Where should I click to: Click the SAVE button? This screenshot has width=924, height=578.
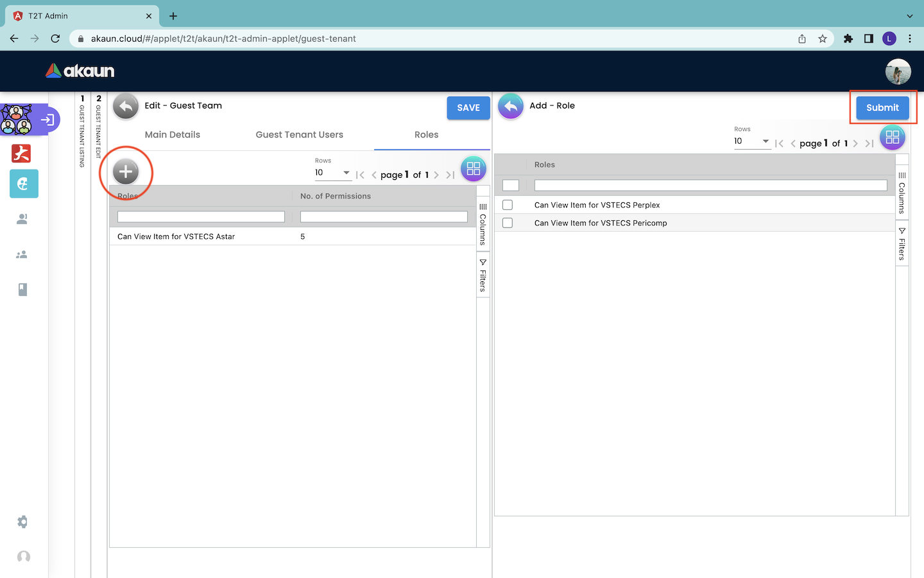[x=468, y=108]
